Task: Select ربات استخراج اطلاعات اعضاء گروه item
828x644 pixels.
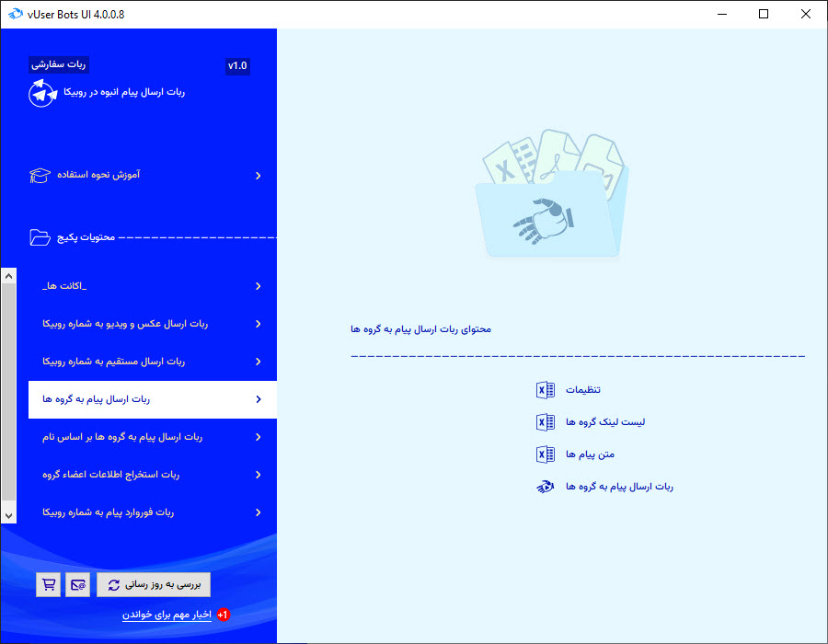Action: pos(153,475)
